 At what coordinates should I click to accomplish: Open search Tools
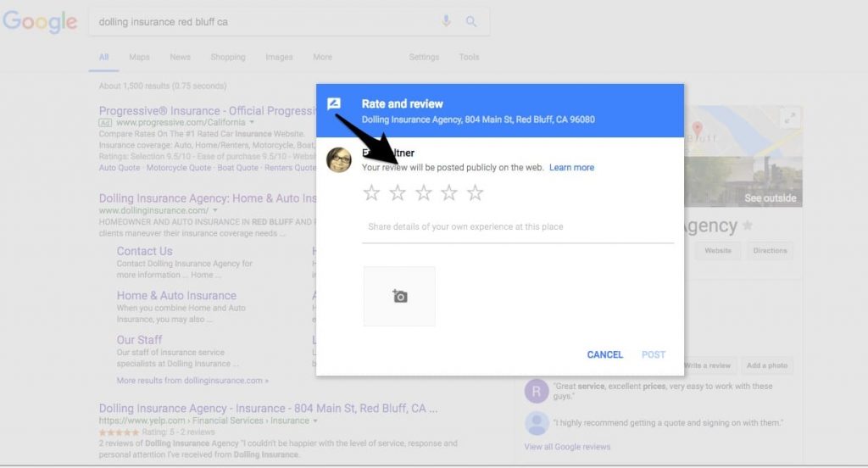[x=469, y=57]
